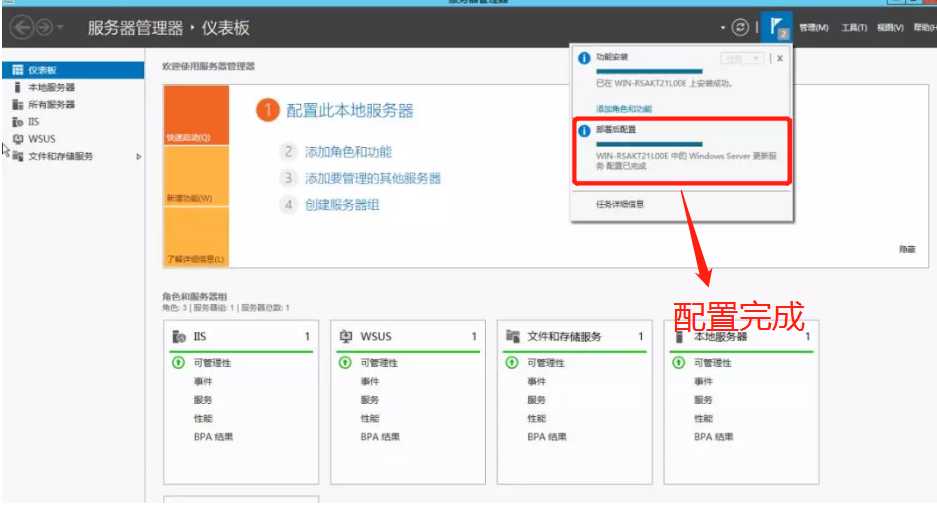Open 事件 in the 文件和存储服务 tile

(536, 381)
